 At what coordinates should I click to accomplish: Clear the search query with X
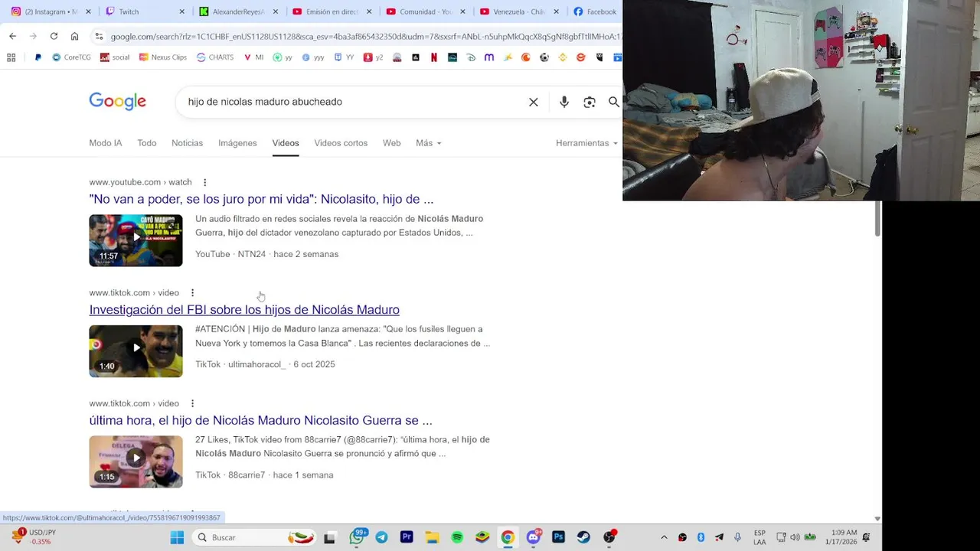pyautogui.click(x=534, y=102)
